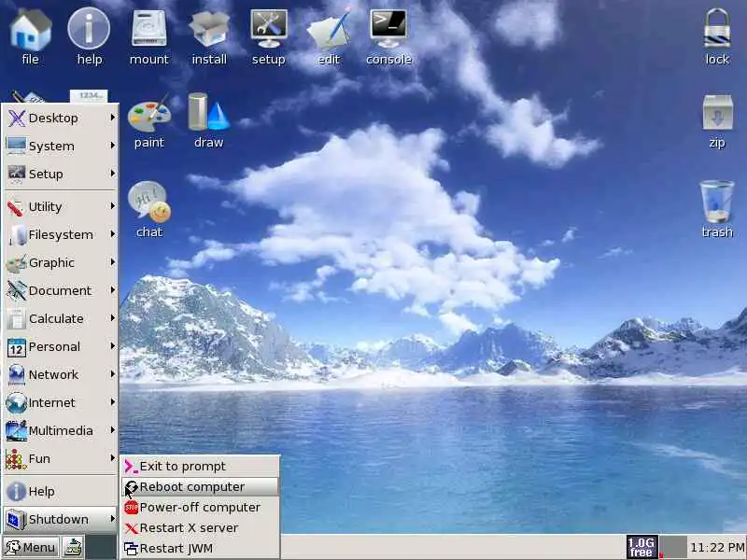Click the gray box left of the clock
747x560 pixels.
coord(675,547)
